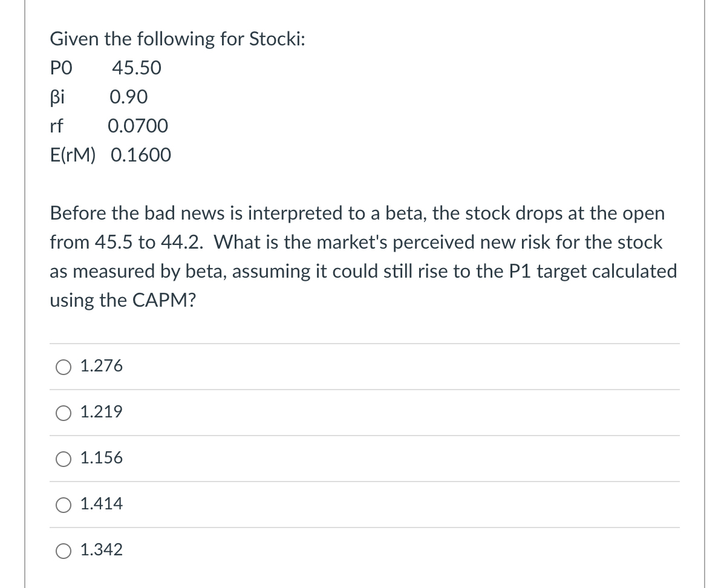
Task: Click the 'using the CAPM?' text line
Action: (x=123, y=301)
